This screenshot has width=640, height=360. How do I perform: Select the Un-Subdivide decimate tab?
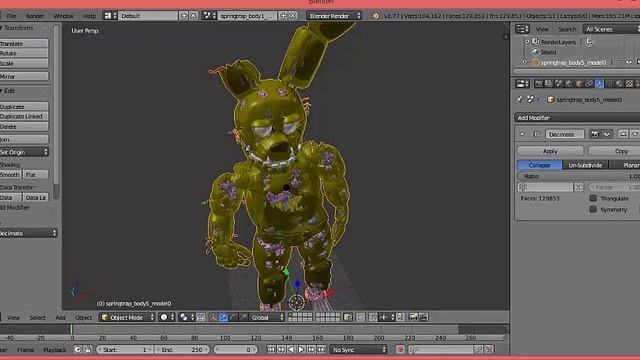click(x=585, y=165)
